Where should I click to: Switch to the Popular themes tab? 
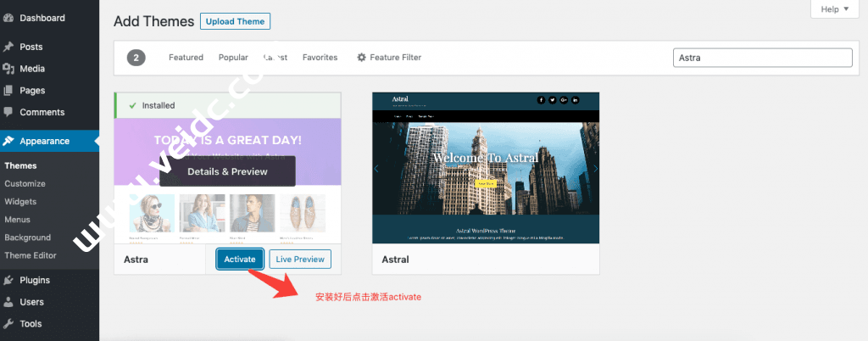(233, 58)
